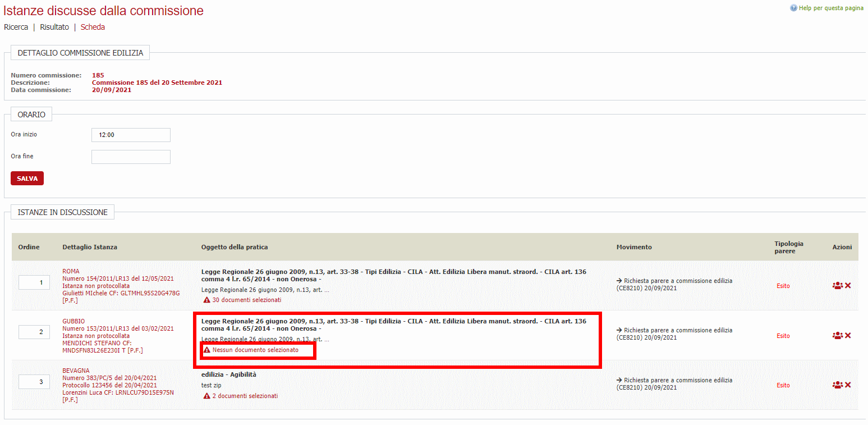Focus the empty Ora fine field

click(x=131, y=157)
